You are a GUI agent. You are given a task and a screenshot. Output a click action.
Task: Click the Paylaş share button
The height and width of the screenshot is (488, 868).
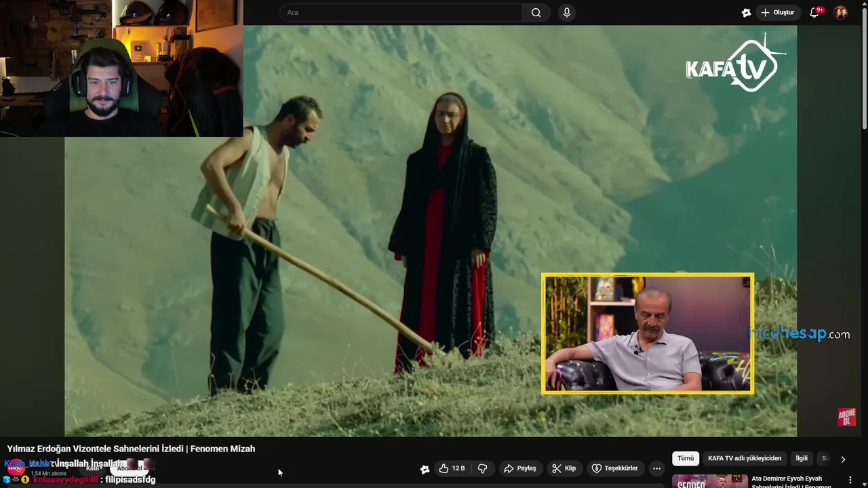coord(520,468)
